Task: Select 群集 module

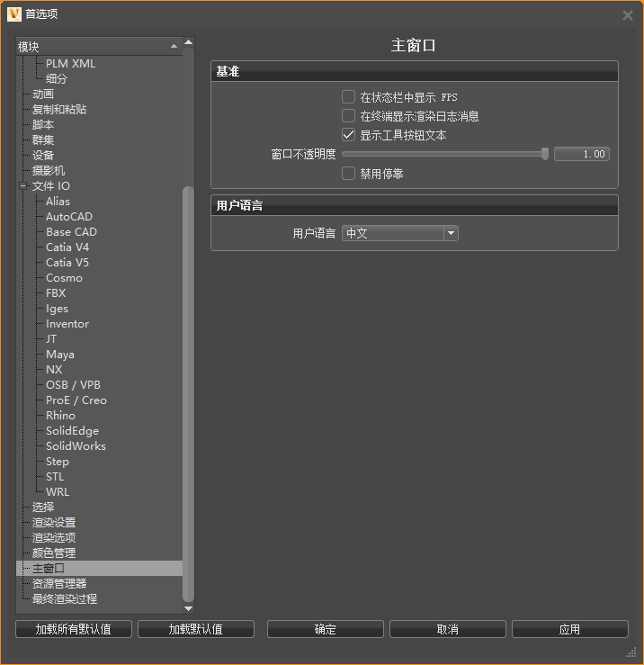Action: pyautogui.click(x=43, y=140)
